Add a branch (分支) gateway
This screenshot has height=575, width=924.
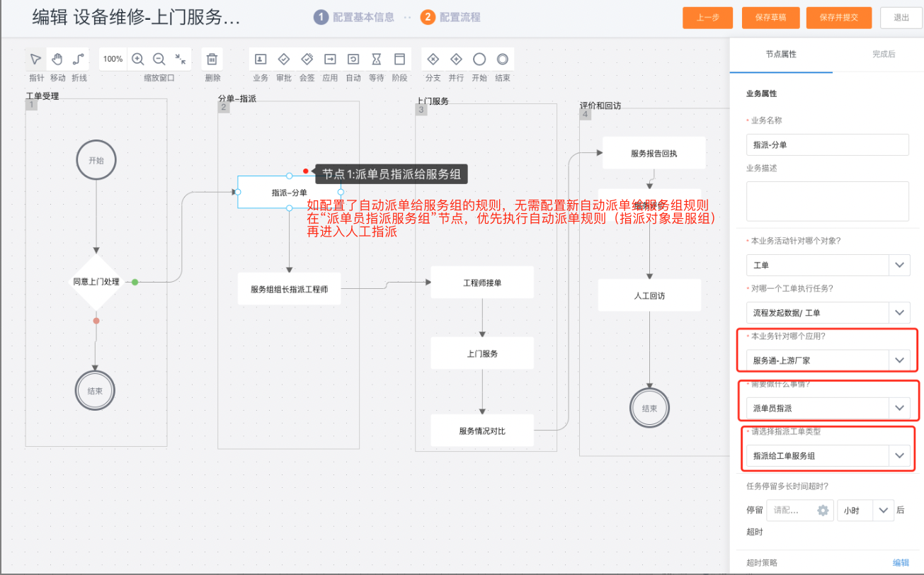pyautogui.click(x=433, y=59)
